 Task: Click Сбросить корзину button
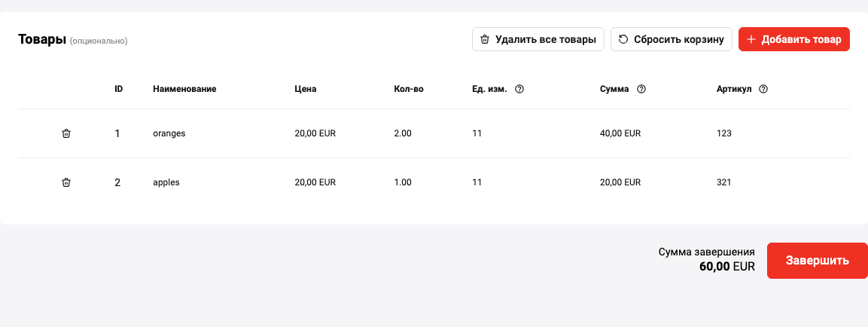click(x=672, y=39)
